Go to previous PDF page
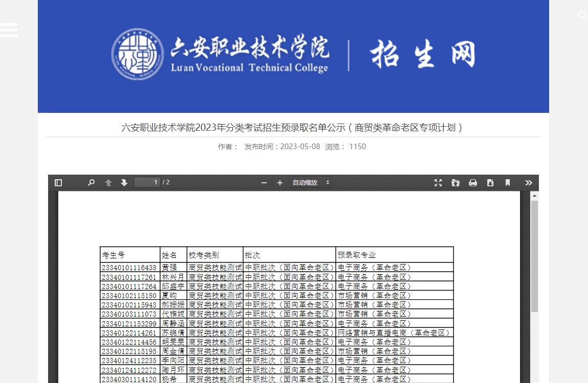Screen dimensions: 588x383 point(108,183)
